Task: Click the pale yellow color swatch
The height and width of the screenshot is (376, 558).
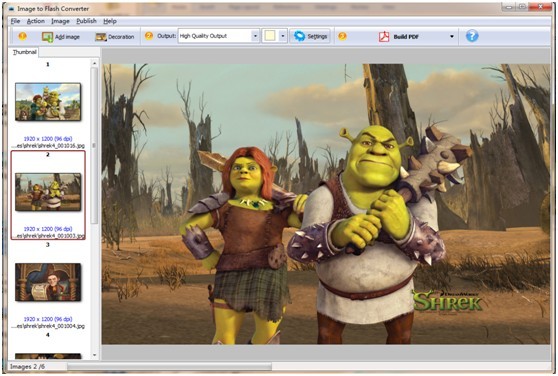Action: pos(270,36)
